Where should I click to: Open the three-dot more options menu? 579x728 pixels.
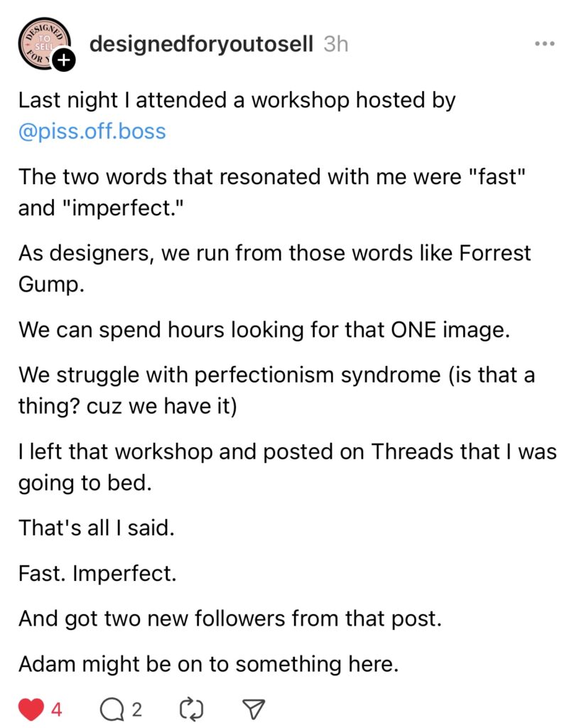544,44
